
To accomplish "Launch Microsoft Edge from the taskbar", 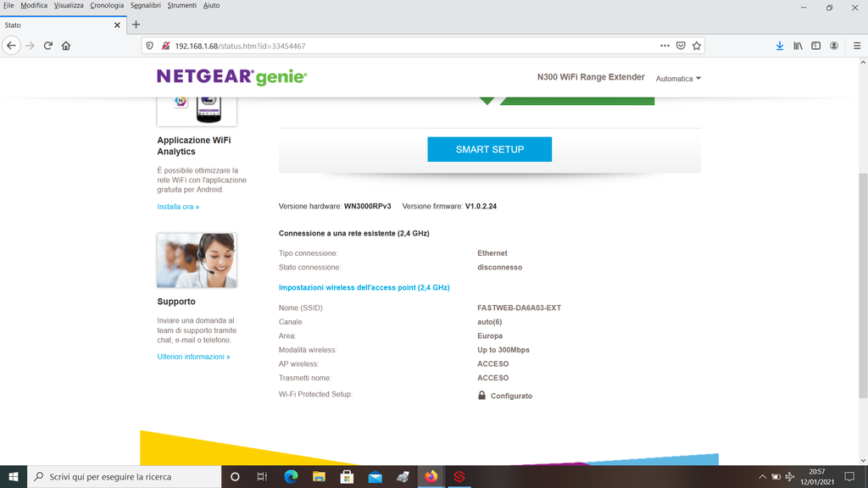I will click(291, 476).
